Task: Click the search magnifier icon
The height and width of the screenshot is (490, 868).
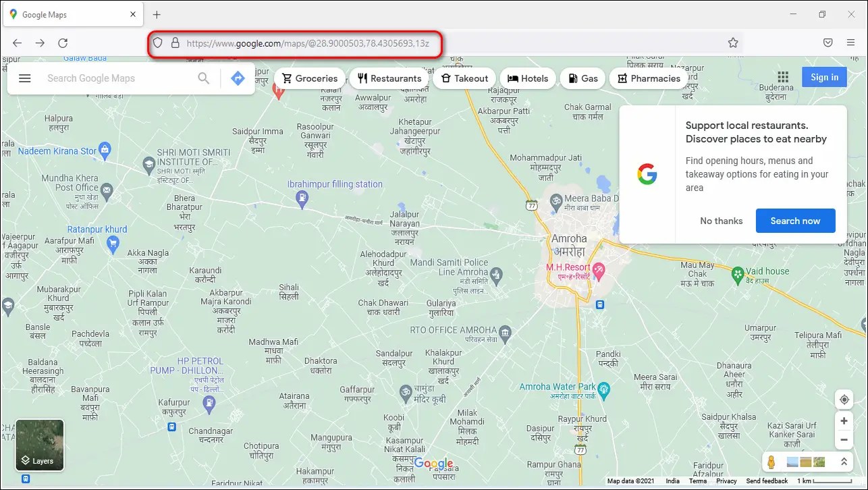Action: 203,78
